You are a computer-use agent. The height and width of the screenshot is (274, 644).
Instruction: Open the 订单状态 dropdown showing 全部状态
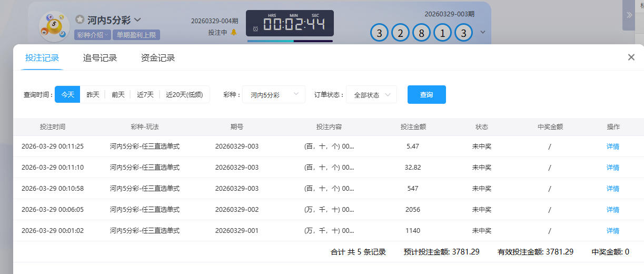tap(371, 95)
